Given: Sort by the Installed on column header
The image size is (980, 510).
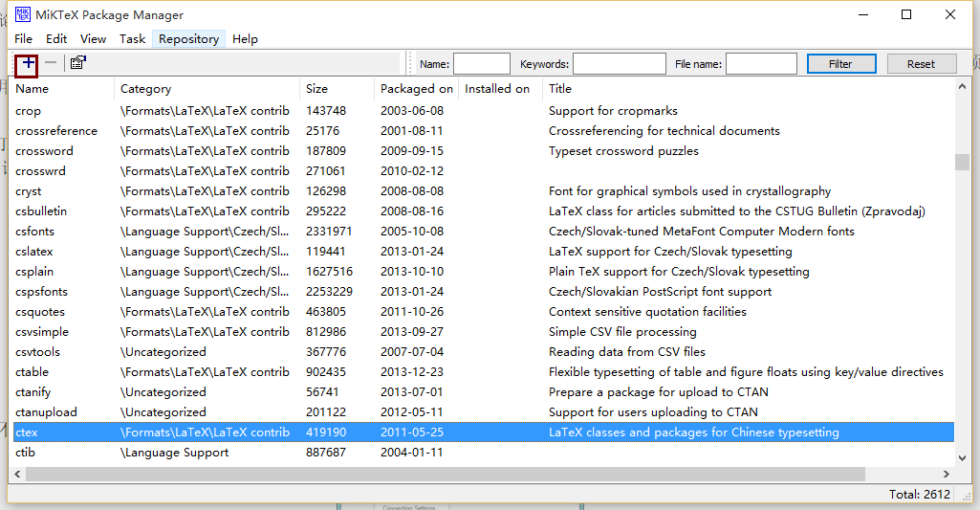Looking at the screenshot, I should [x=500, y=88].
